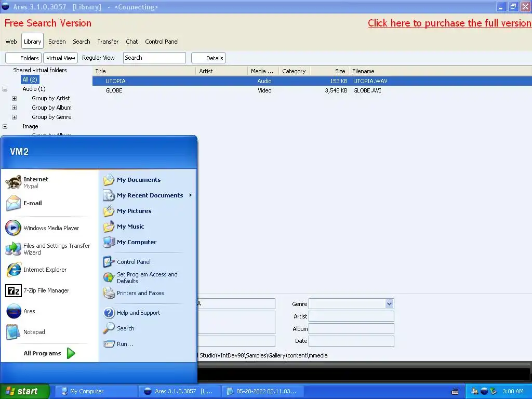
Task: Sort by Filename column header
Action: [440, 71]
